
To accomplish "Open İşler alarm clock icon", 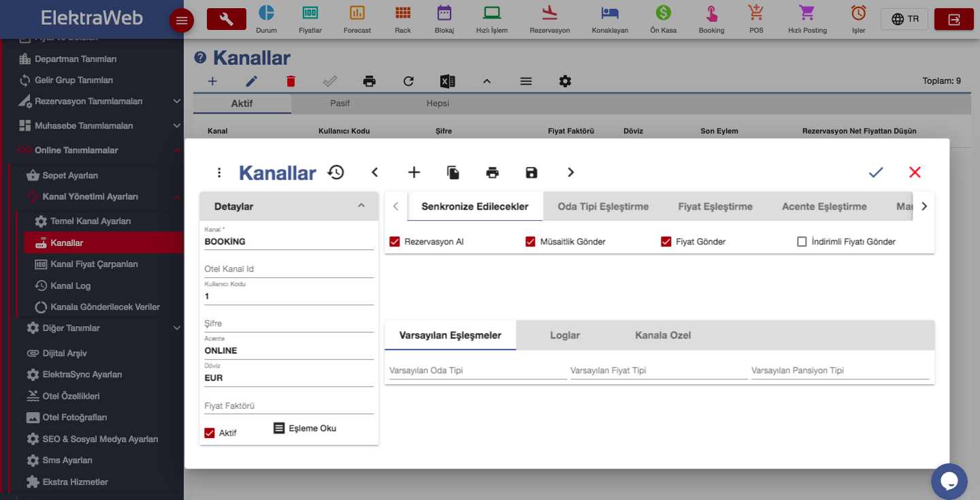I will [859, 13].
